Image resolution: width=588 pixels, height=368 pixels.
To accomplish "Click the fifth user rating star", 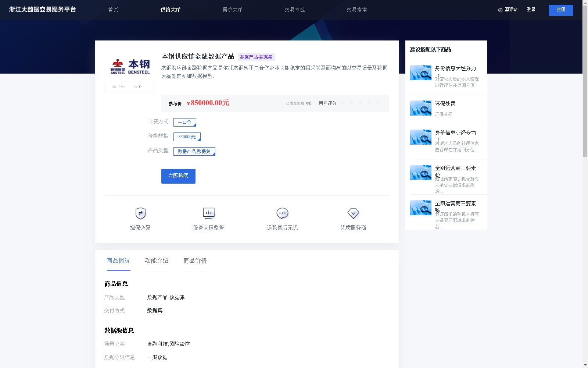I will [x=378, y=103].
